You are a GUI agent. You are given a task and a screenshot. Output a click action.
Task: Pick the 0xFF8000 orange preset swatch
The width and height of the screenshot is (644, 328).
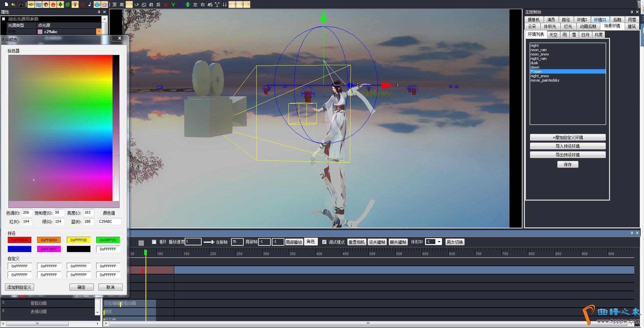[x=49, y=240]
